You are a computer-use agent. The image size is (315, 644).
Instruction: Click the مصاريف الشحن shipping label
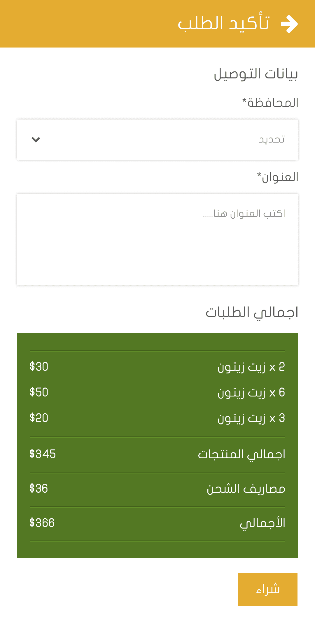(x=246, y=489)
